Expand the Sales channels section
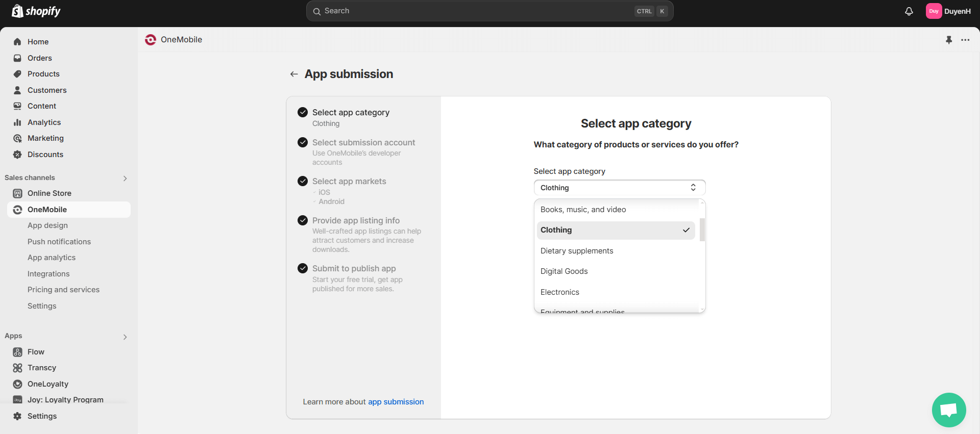Viewport: 980px width, 434px height. pyautogui.click(x=125, y=178)
